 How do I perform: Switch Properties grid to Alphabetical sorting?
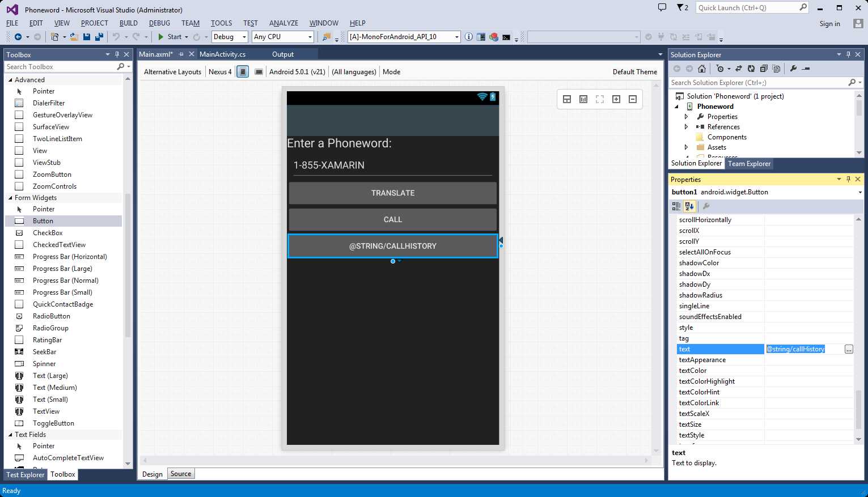689,206
